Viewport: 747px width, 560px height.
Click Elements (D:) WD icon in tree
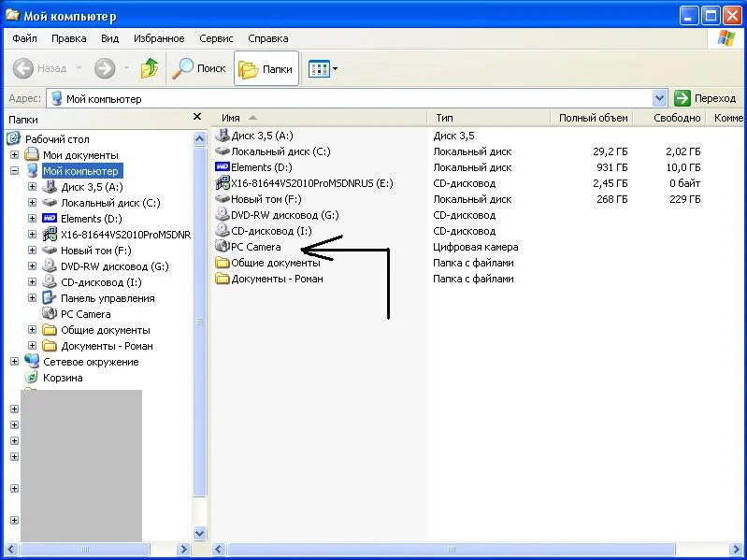(50, 218)
